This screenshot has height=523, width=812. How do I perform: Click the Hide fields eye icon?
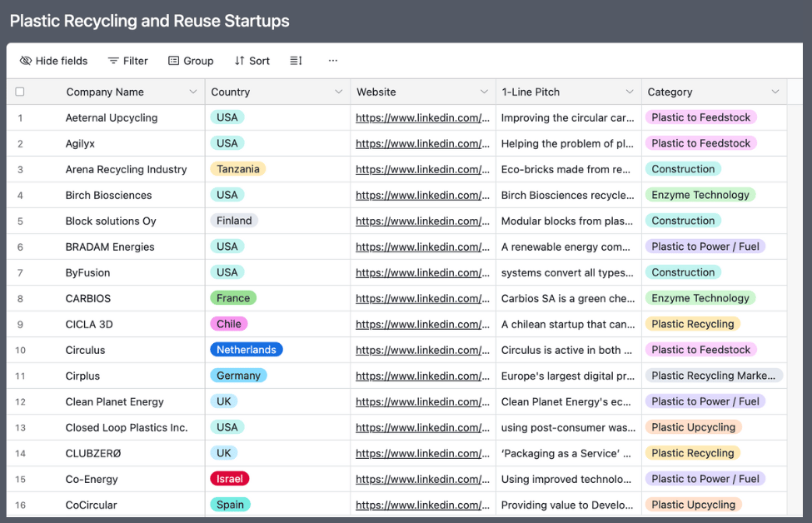26,61
